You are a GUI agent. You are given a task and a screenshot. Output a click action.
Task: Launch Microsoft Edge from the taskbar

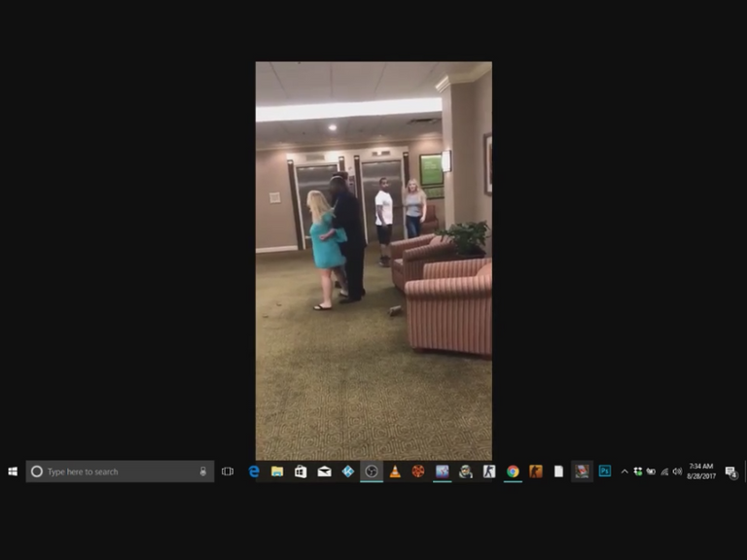point(254,472)
